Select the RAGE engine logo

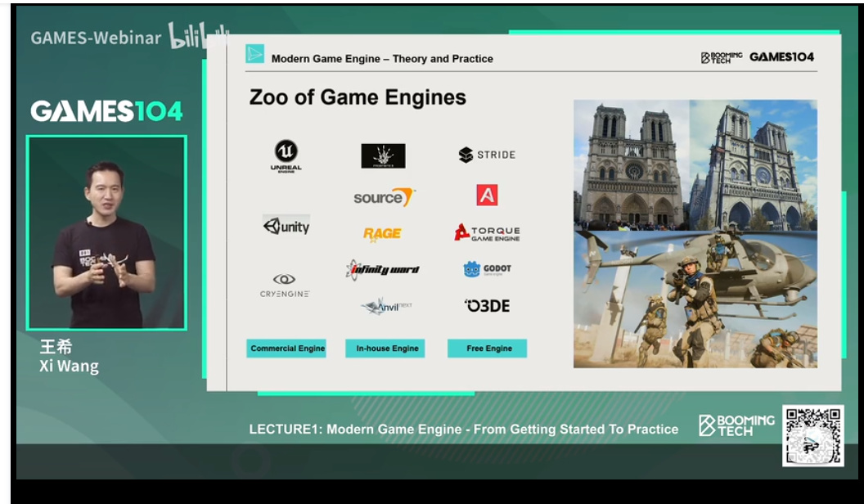tap(382, 234)
